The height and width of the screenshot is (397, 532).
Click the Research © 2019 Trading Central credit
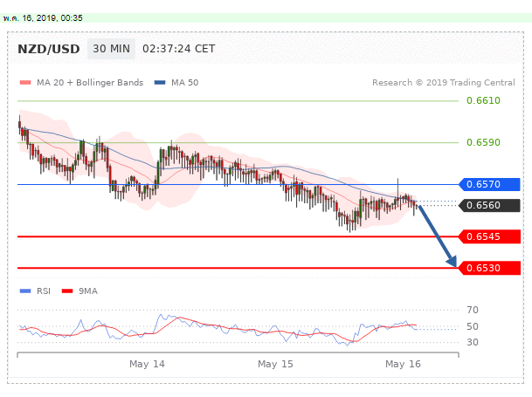click(444, 83)
